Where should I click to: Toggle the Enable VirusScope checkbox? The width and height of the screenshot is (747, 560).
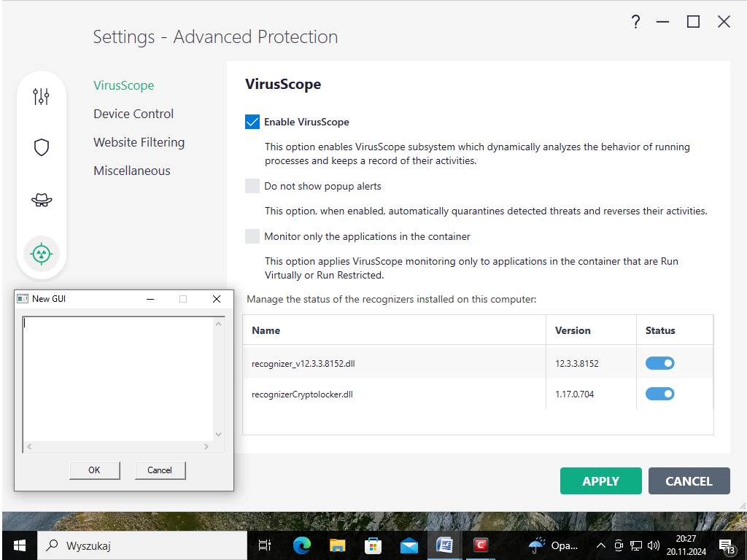tap(252, 122)
